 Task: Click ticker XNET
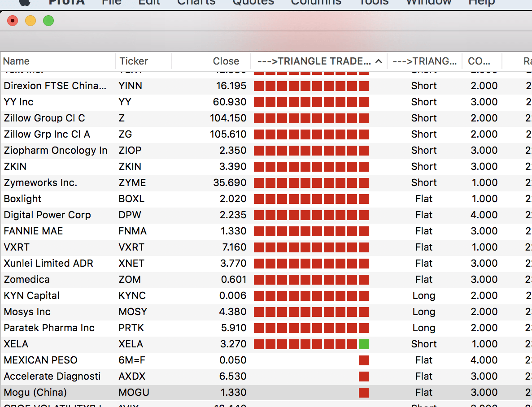click(131, 263)
